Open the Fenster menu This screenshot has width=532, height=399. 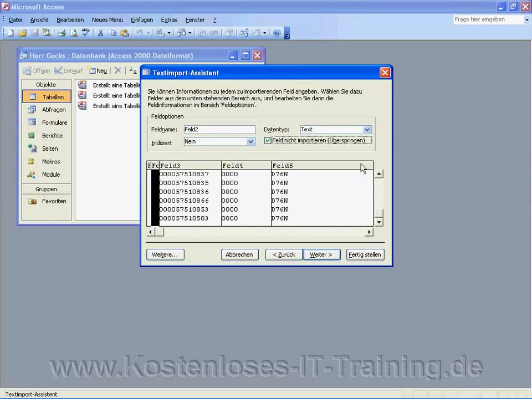[x=195, y=20]
